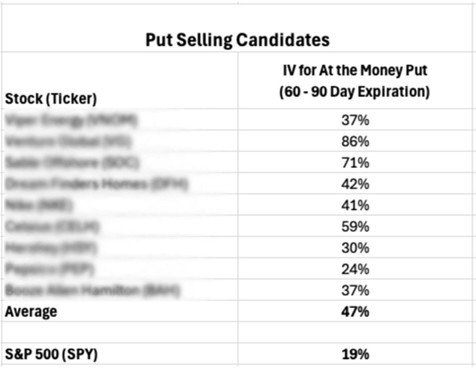476x369 pixels.
Task: Select the blurred stock name beside 86%
Action: [68, 141]
